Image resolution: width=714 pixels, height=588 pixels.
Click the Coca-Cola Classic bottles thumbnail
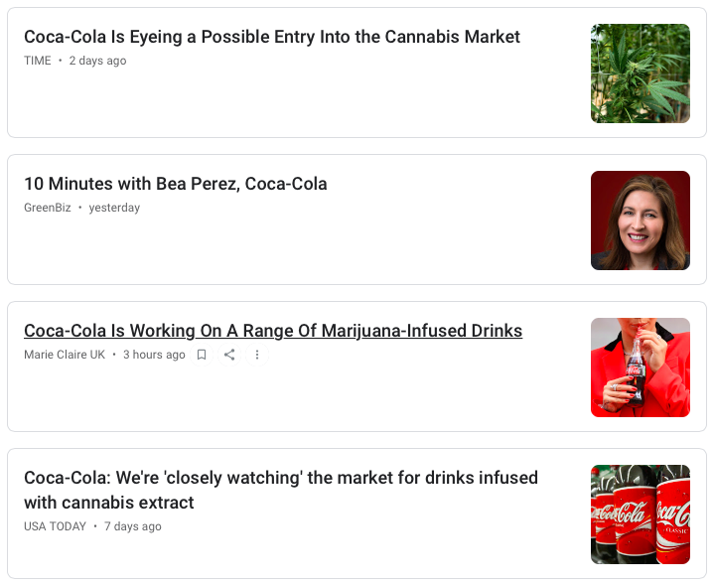tap(640, 514)
